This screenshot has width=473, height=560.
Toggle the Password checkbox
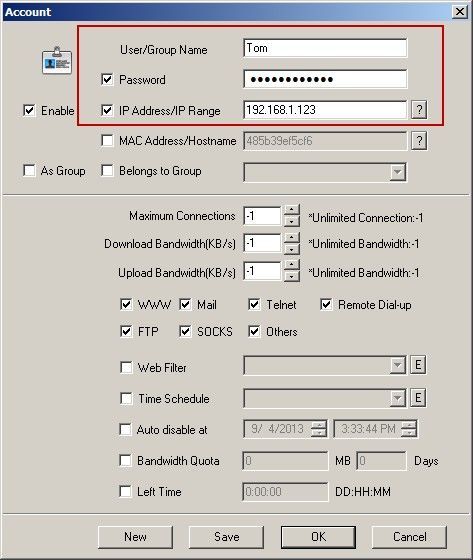tap(107, 79)
